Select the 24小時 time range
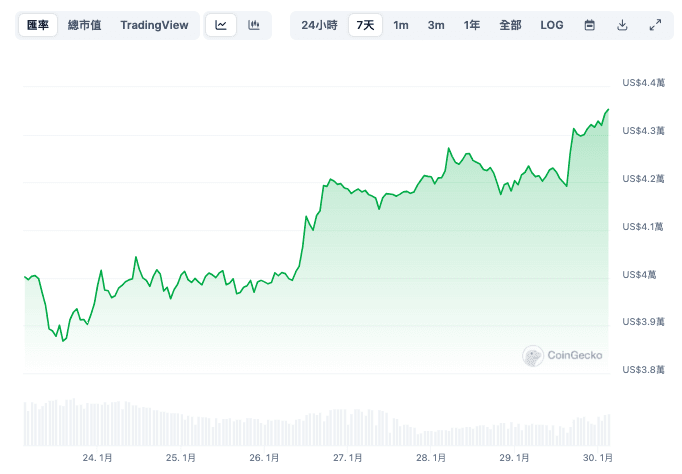 (319, 25)
